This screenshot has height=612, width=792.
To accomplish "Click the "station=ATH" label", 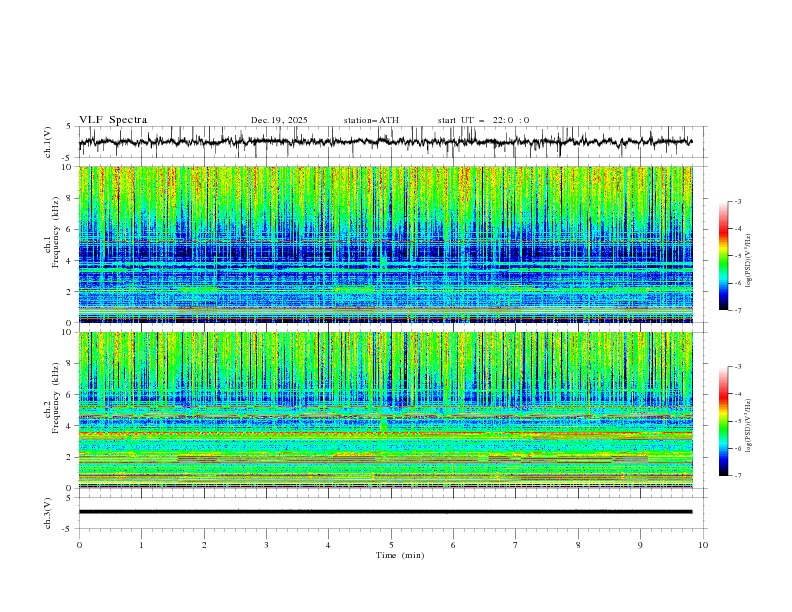I will [371, 120].
